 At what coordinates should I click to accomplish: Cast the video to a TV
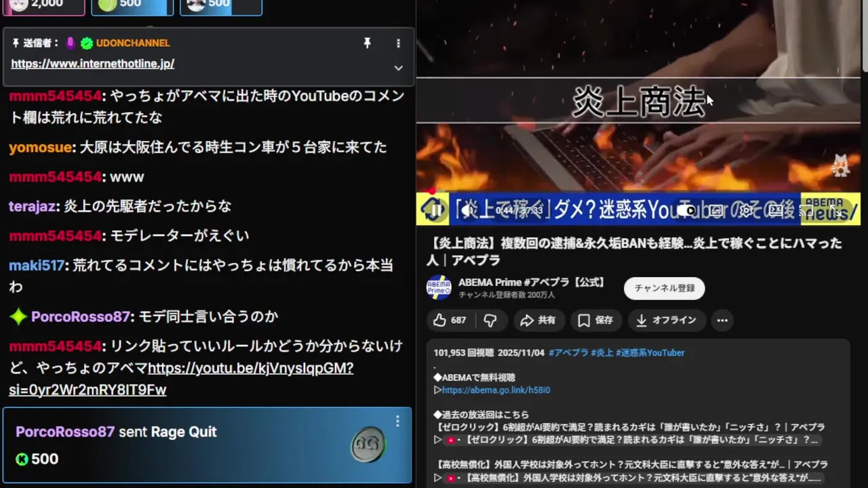coord(806,210)
